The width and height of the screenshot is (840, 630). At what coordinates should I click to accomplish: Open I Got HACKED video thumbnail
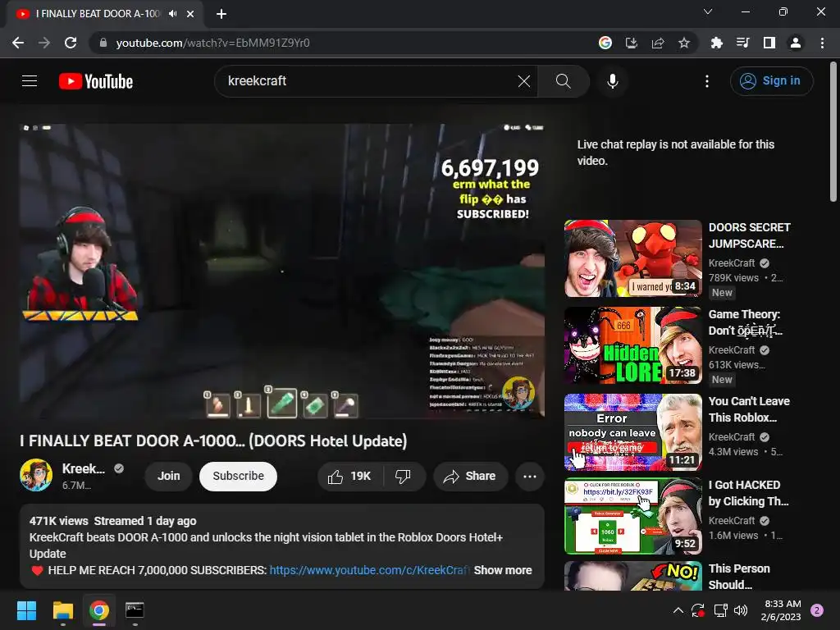pyautogui.click(x=632, y=516)
